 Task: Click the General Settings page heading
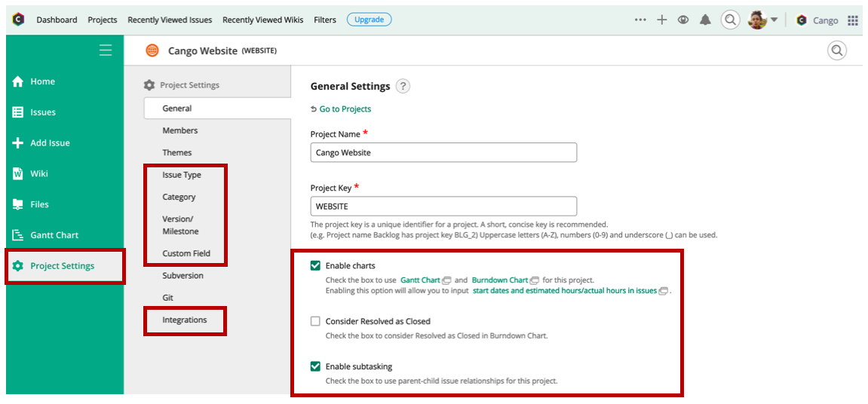click(x=351, y=87)
